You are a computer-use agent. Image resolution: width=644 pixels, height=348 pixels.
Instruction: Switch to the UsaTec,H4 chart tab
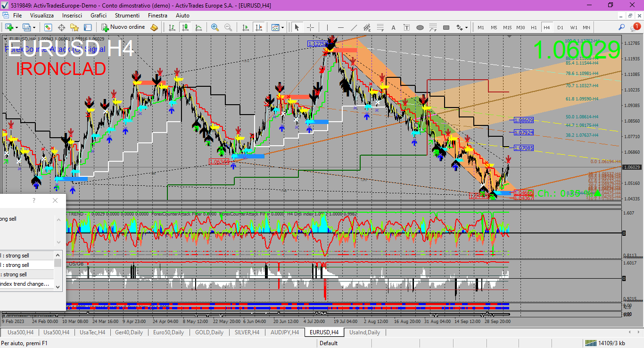[92, 332]
